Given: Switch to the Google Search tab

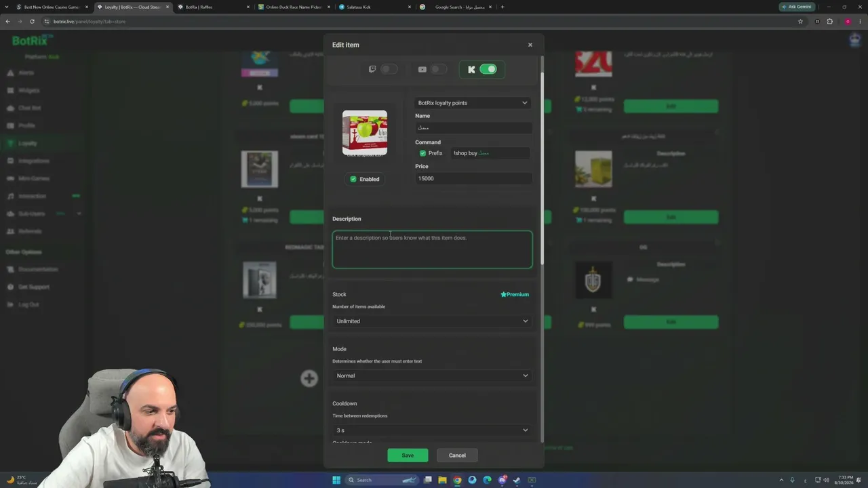Looking at the screenshot, I should [455, 7].
